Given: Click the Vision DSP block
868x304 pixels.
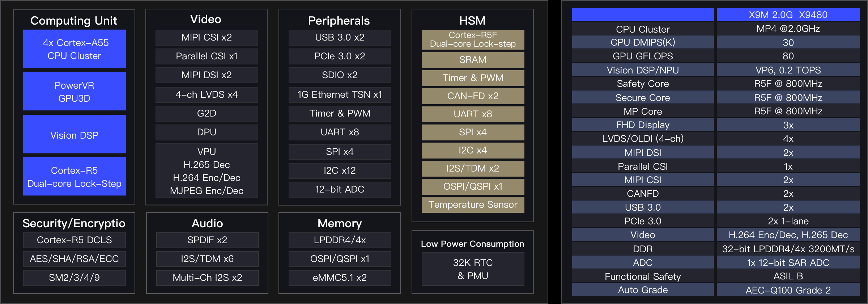Looking at the screenshot, I should [75, 134].
